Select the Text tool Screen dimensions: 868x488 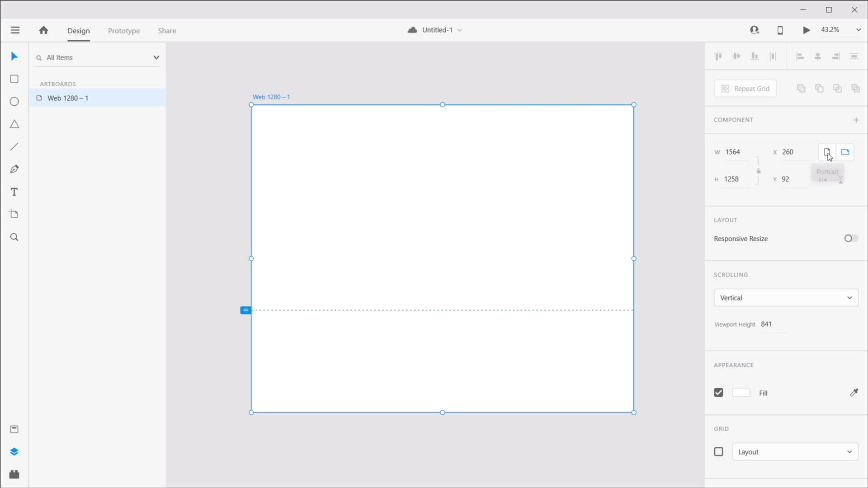coord(14,192)
